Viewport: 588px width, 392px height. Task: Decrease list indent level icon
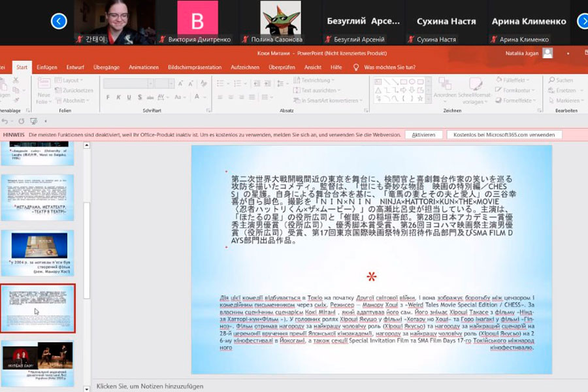257,84
